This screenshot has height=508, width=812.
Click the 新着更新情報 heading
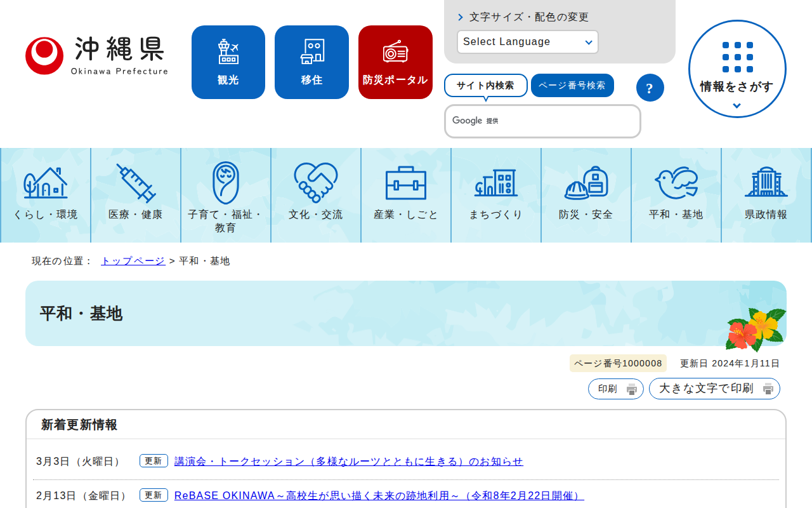click(x=79, y=425)
